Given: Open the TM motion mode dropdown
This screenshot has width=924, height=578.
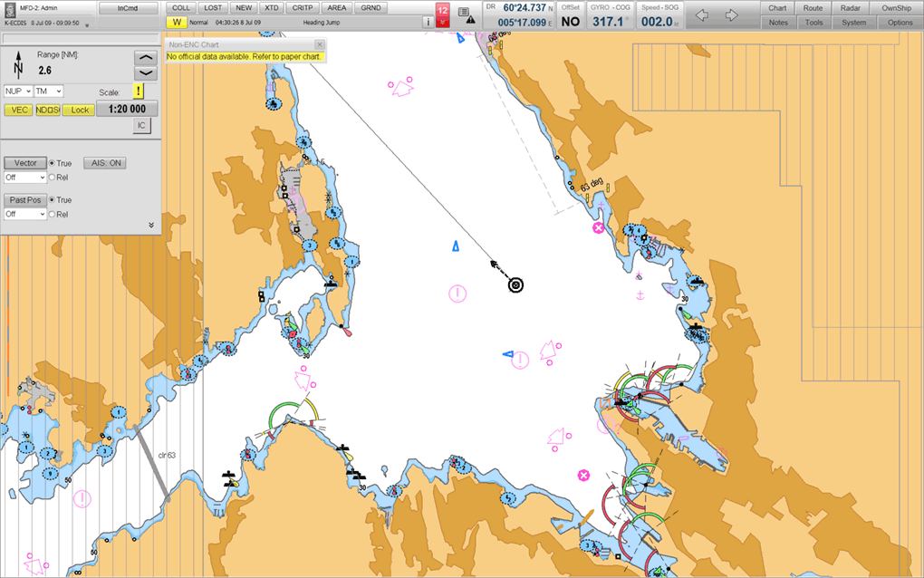Looking at the screenshot, I should point(49,92).
